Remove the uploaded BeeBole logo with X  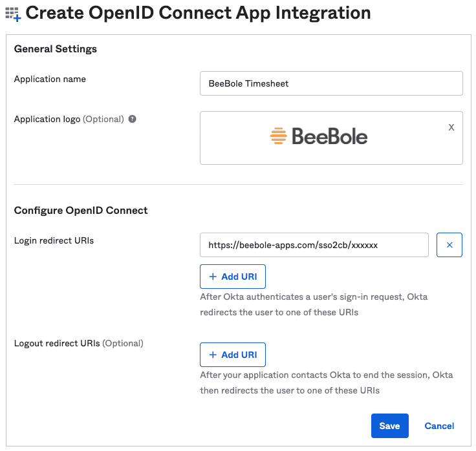451,127
